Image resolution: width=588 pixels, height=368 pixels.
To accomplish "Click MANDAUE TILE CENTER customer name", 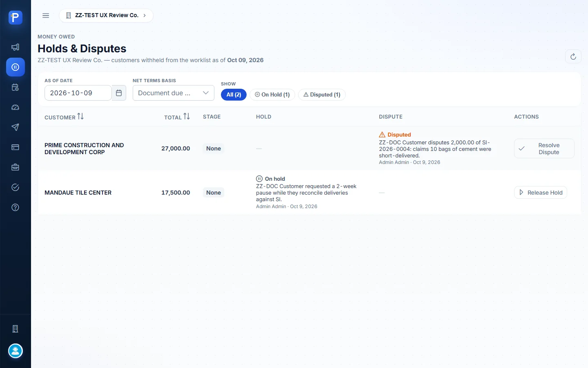I will pyautogui.click(x=78, y=193).
